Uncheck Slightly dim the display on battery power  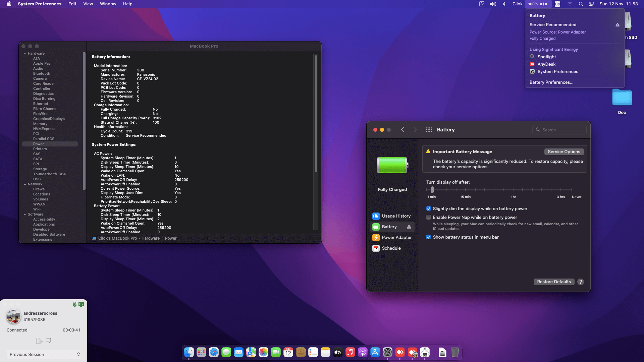(429, 208)
